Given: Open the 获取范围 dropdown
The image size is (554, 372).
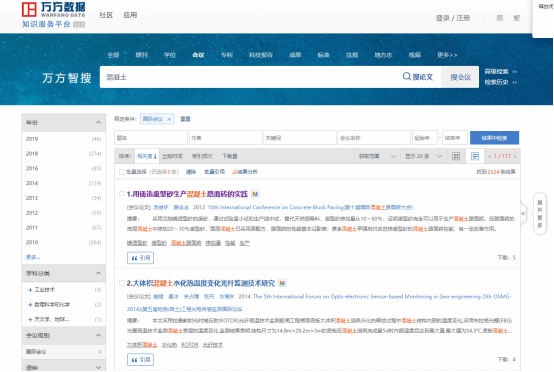Looking at the screenshot, I should click(x=377, y=156).
